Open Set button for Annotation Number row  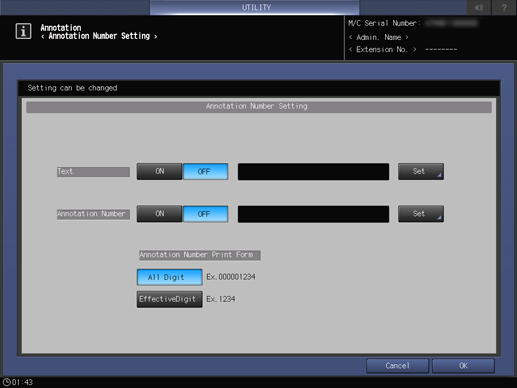(x=421, y=214)
